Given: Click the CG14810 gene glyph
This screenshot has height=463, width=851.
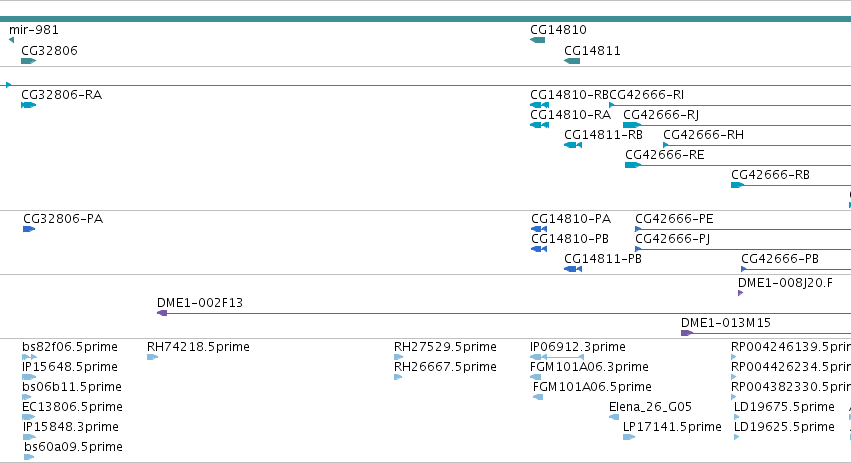Looking at the screenshot, I should (x=537, y=40).
